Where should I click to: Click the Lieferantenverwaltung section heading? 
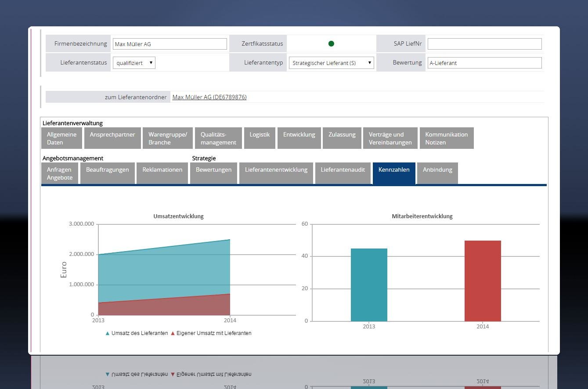coord(72,123)
